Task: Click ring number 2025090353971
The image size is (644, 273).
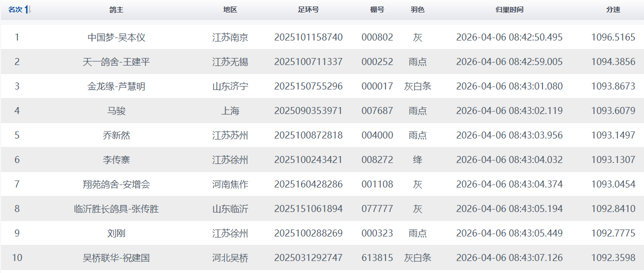Action: (x=308, y=111)
